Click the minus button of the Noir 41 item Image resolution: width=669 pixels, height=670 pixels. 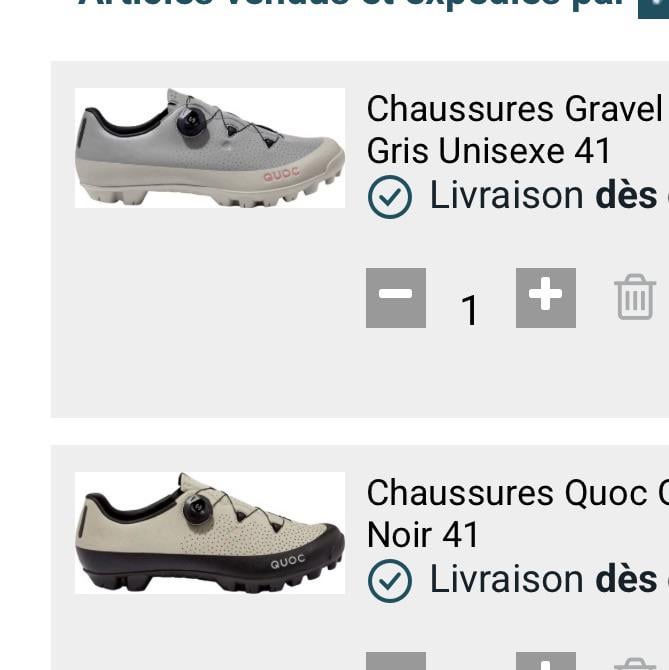396,661
